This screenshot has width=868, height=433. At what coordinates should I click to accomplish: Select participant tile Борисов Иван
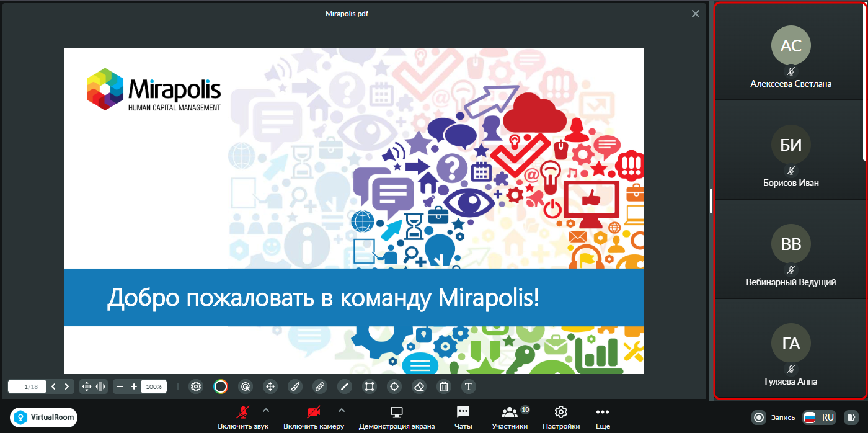click(791, 151)
